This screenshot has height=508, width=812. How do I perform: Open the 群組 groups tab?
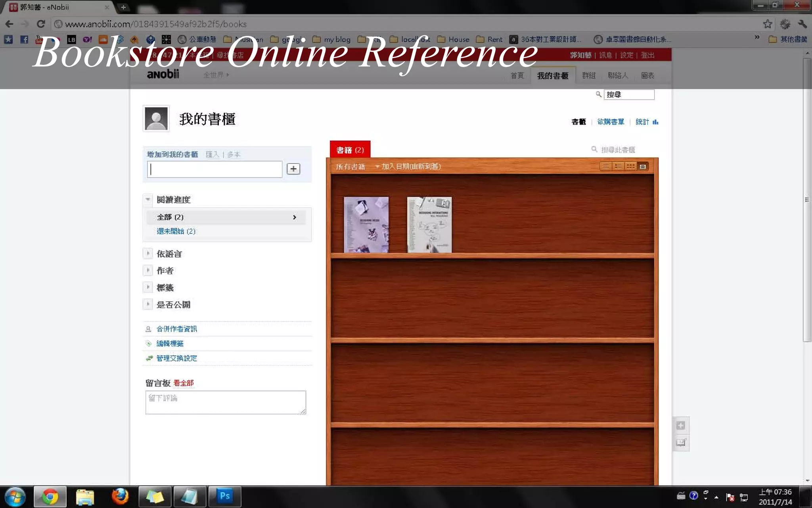click(589, 75)
